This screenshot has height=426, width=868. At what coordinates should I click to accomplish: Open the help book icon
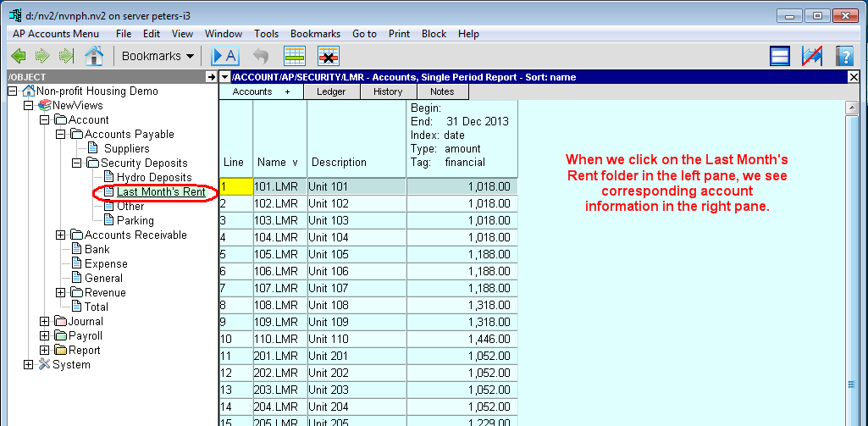[843, 57]
